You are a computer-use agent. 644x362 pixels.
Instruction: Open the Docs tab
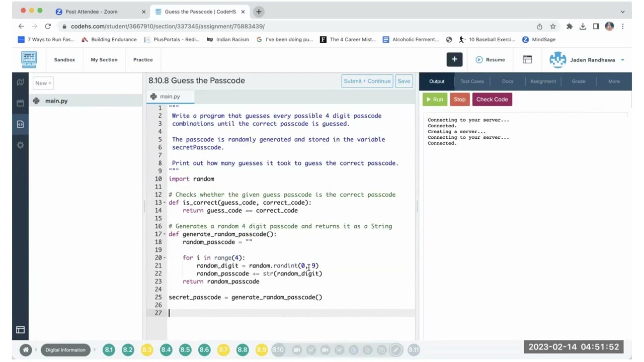508,81
